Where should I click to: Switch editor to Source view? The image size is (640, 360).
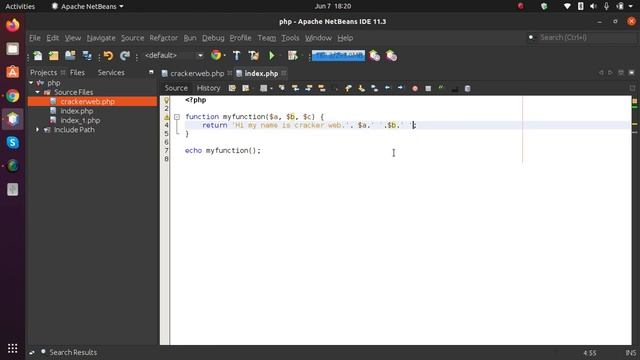176,88
